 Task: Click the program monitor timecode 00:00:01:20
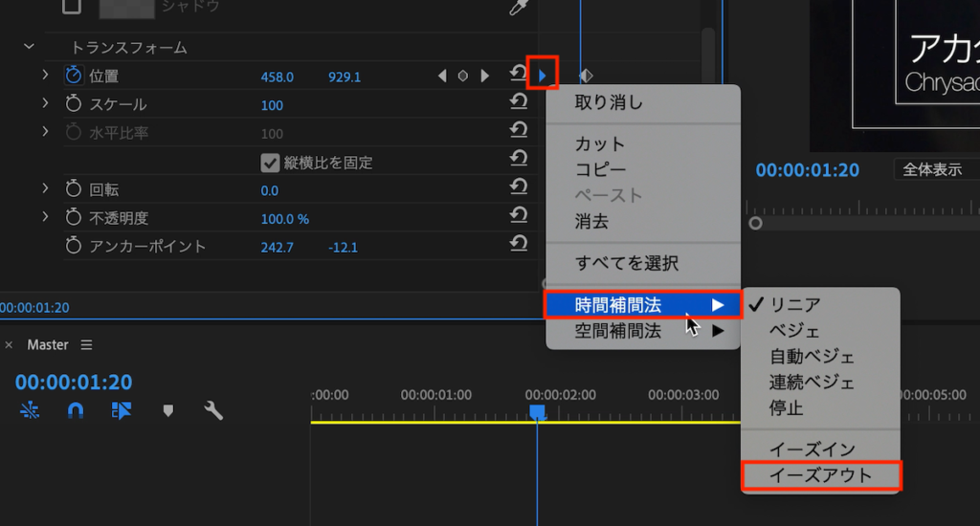pyautogui.click(x=808, y=170)
